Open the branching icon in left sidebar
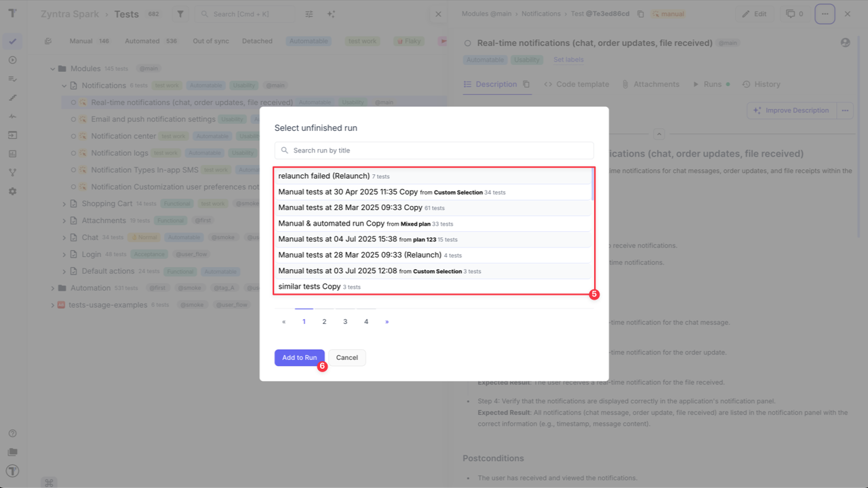868x488 pixels. (x=12, y=172)
